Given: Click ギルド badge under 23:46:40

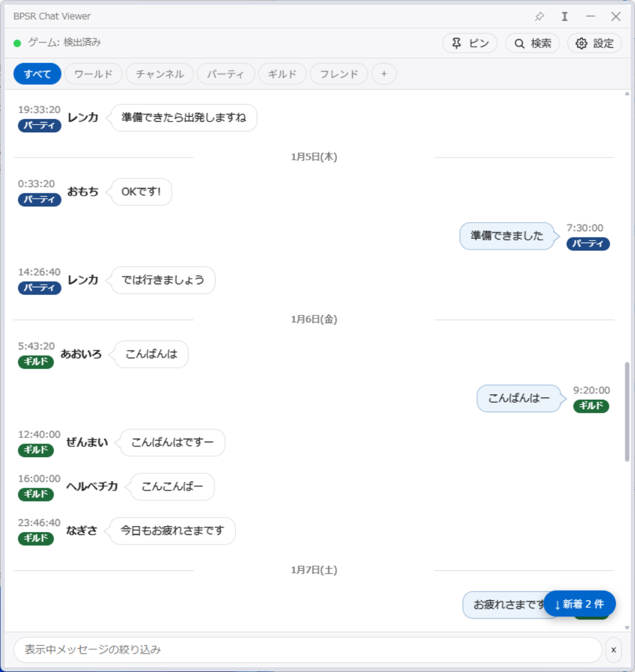Looking at the screenshot, I should click(35, 539).
